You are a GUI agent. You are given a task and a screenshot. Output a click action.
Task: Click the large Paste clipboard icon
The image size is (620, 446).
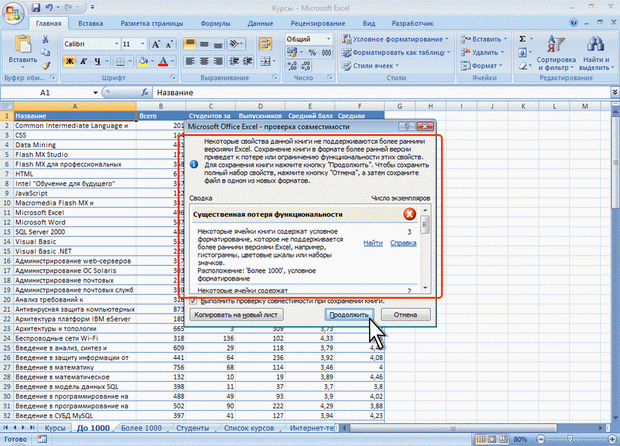[x=23, y=44]
